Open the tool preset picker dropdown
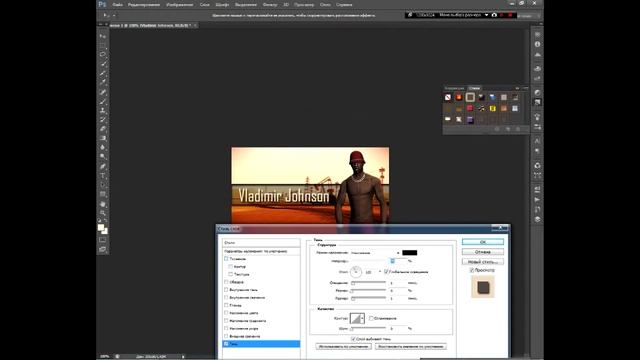The width and height of the screenshot is (640, 360). click(x=109, y=16)
